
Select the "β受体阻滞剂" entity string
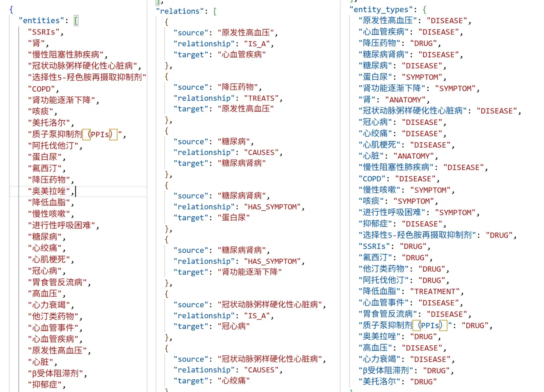point(56,373)
